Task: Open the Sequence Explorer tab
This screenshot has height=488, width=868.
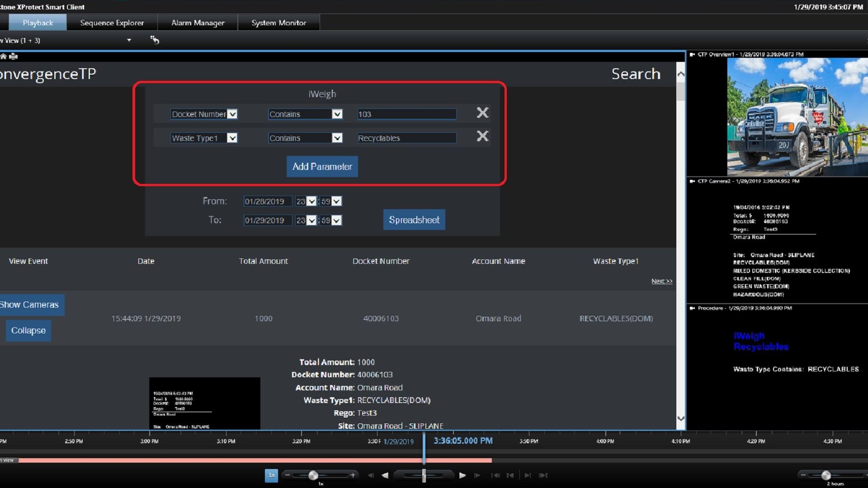Action: pos(112,23)
